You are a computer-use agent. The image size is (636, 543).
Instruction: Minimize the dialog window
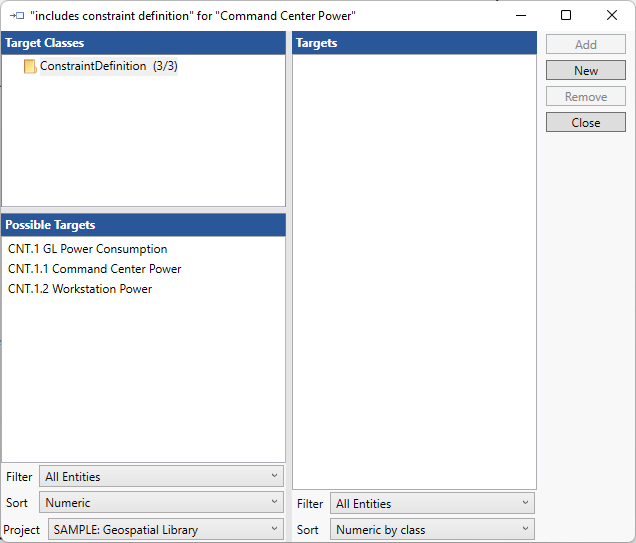pyautogui.click(x=520, y=15)
